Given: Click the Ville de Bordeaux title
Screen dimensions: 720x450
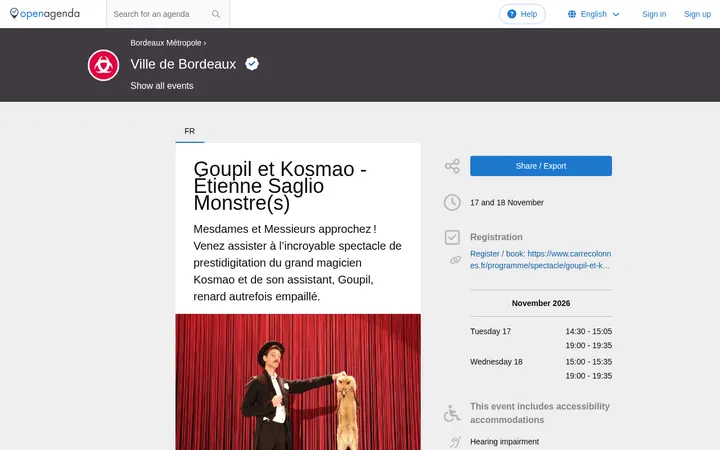Looking at the screenshot, I should pos(183,64).
